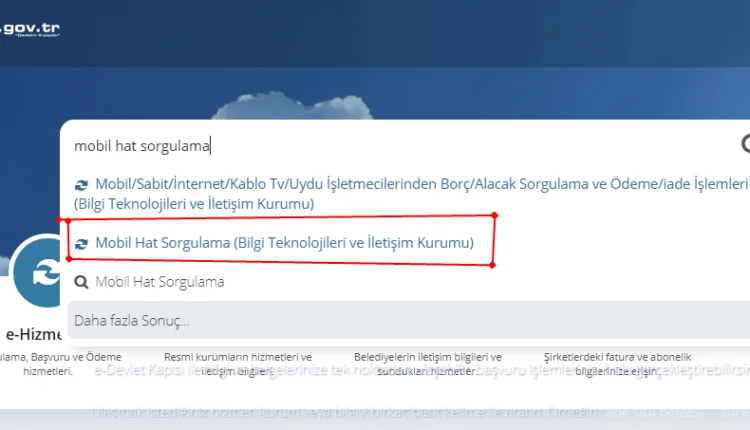
Task: Open the Borç/Alacak Sorgulama ve Ödeme/İade İşlemleri suggestion
Action: coord(411,193)
